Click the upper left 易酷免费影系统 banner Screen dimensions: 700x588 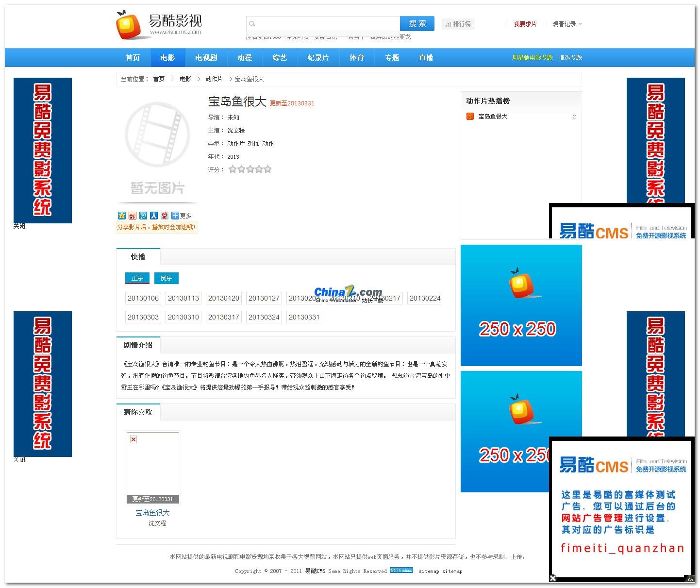click(43, 151)
